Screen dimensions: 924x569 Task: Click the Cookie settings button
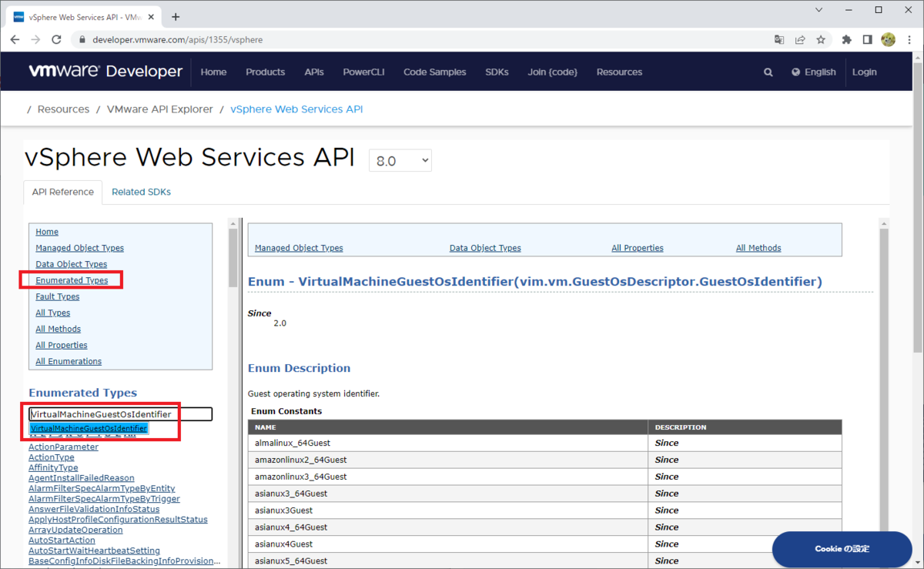point(842,549)
